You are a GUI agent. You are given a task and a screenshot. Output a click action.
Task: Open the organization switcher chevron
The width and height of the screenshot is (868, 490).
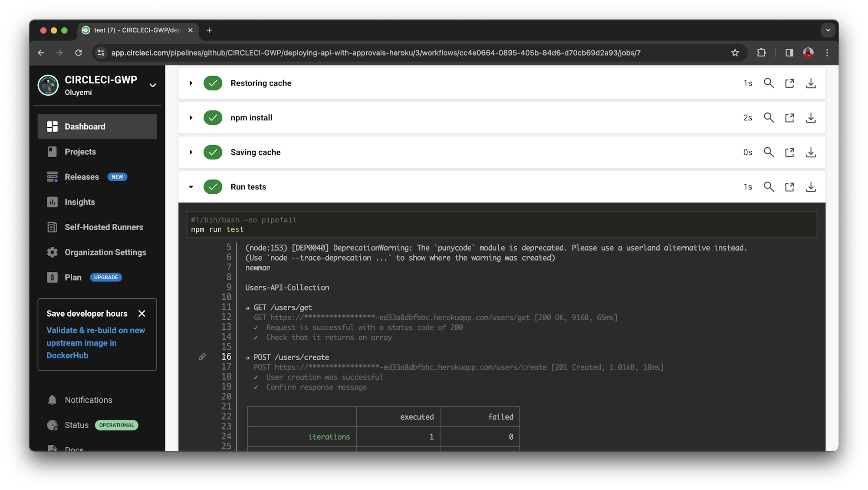[x=153, y=85]
